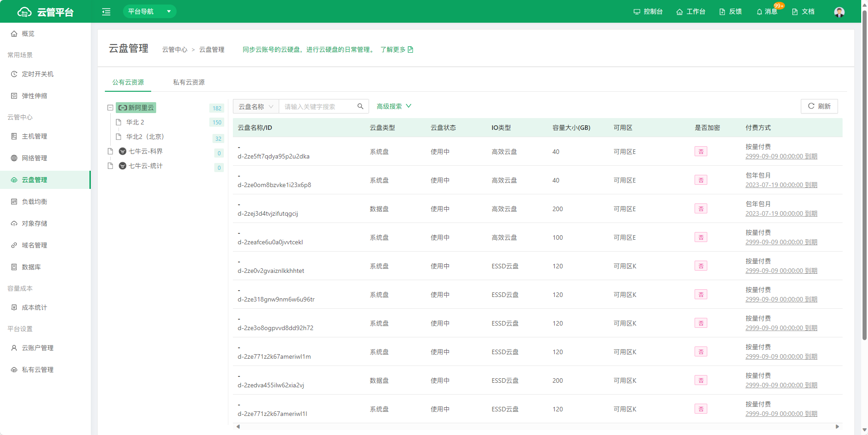Screen dimensions: 868x435
Task: Select 华北2（北京） tree item
Action: pos(145,137)
